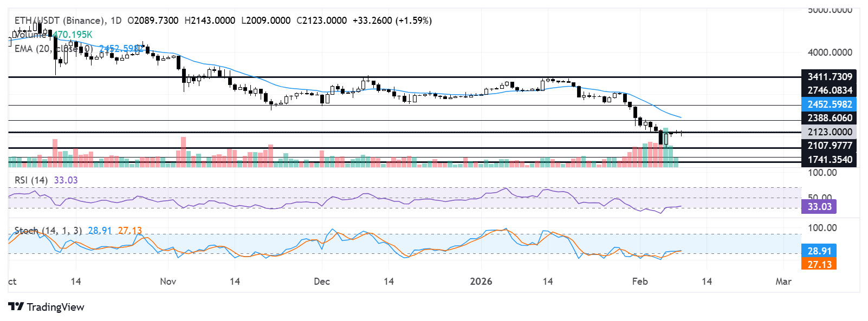Click the orange 27.13 Stoch axis tag
Image resolution: width=868 pixels, height=321 pixels.
coord(819,264)
